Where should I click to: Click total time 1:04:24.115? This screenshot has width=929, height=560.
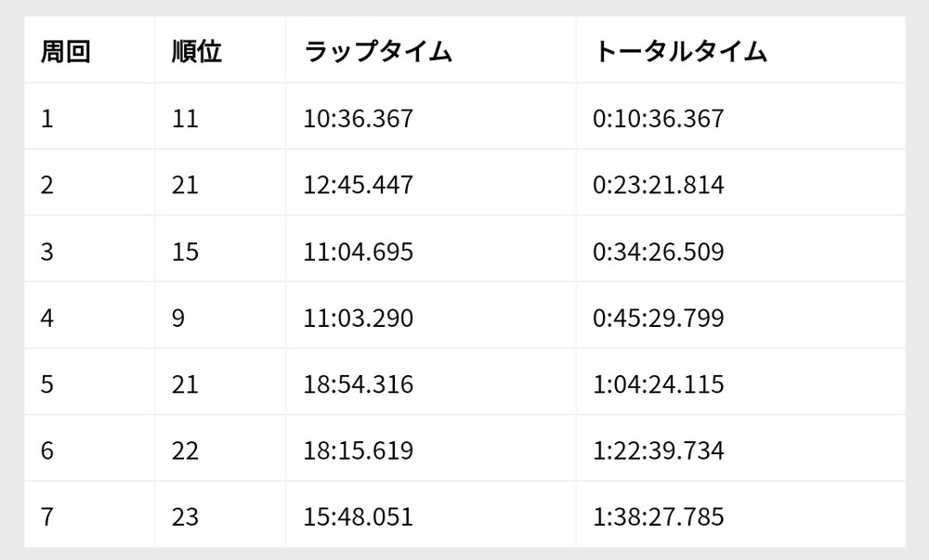click(x=659, y=384)
